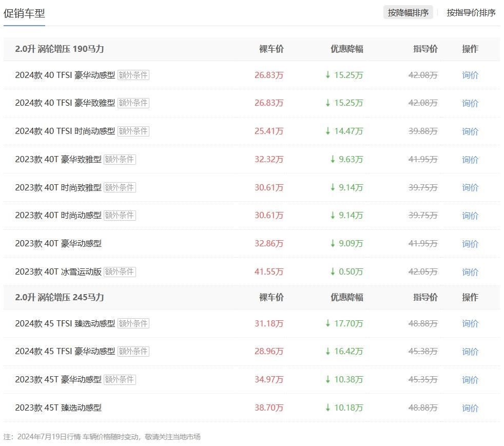Select the 促销车型 heading tab
Viewport: 504px width, 446px height.
tap(24, 13)
